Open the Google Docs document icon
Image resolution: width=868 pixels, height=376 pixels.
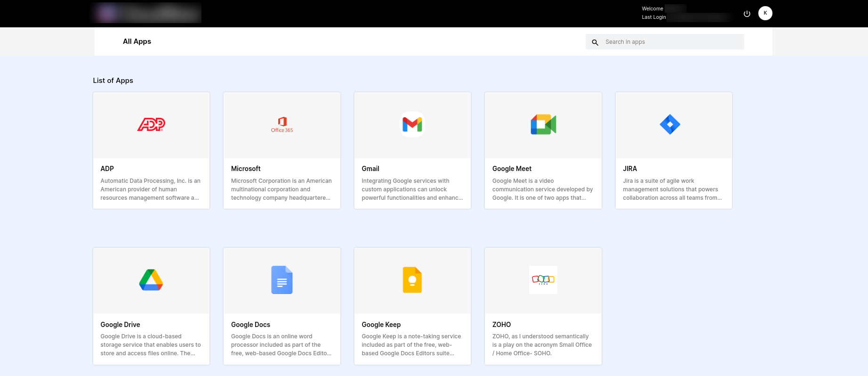pos(282,280)
